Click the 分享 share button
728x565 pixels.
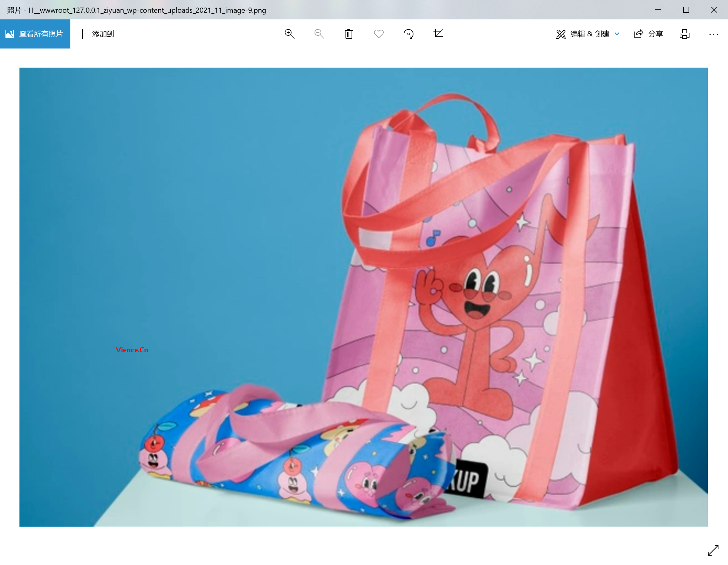tap(655, 34)
